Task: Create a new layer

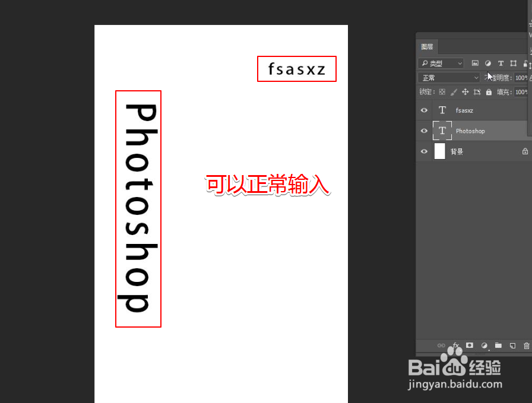Action: point(512,345)
